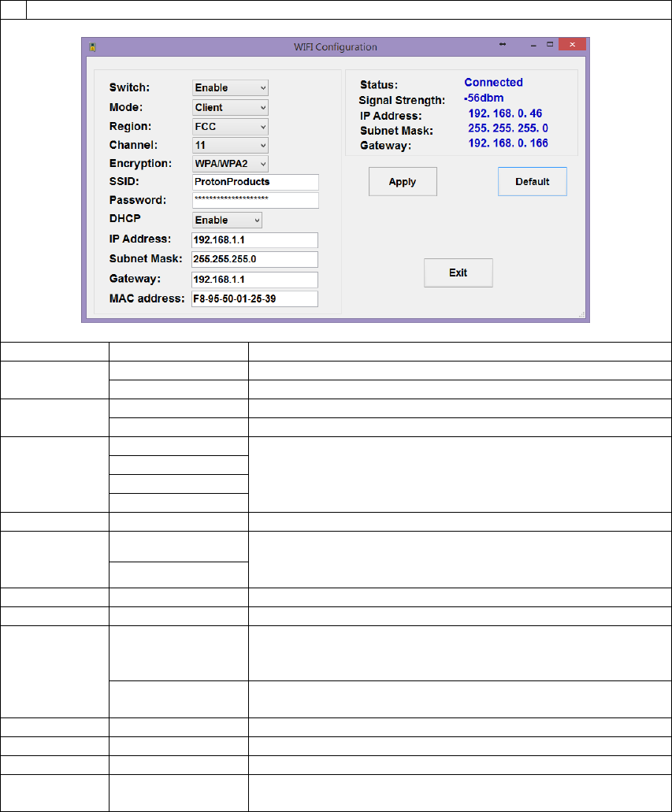
Task: Maximize the WIFI Configuration window
Action: [550, 45]
